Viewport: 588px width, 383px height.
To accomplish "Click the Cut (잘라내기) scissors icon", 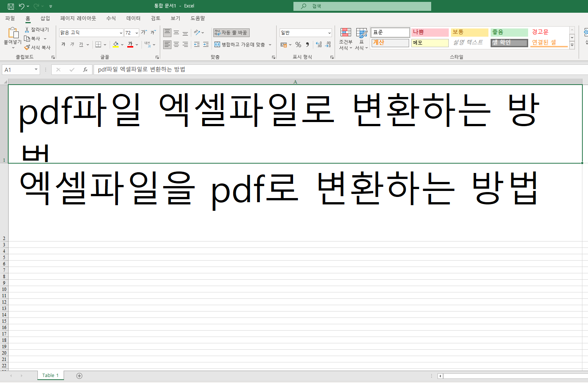I will (x=27, y=30).
